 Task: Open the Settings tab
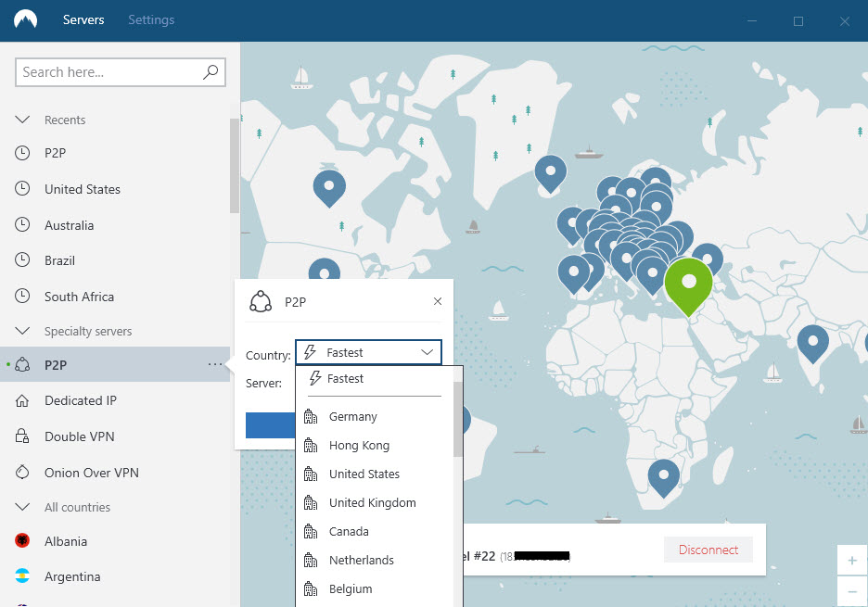tap(151, 19)
